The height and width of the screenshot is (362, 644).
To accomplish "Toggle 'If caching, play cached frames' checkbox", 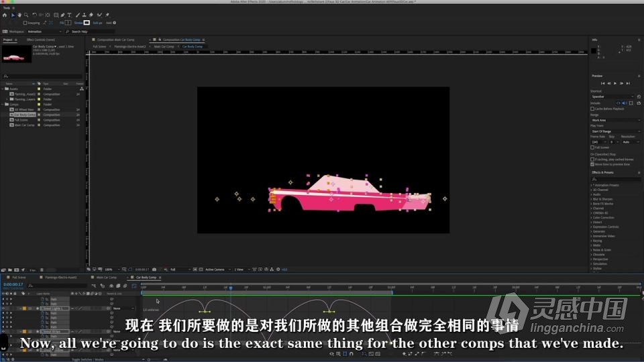I will tap(592, 160).
